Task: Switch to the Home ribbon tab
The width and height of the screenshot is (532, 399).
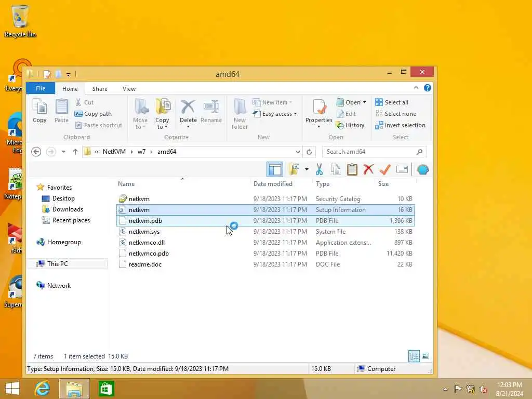Action: point(70,88)
